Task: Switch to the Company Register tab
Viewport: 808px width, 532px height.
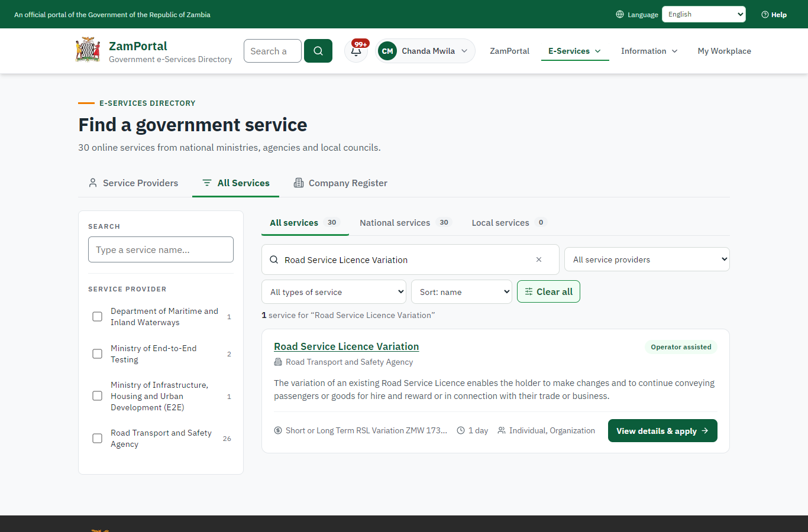Action: (x=341, y=183)
